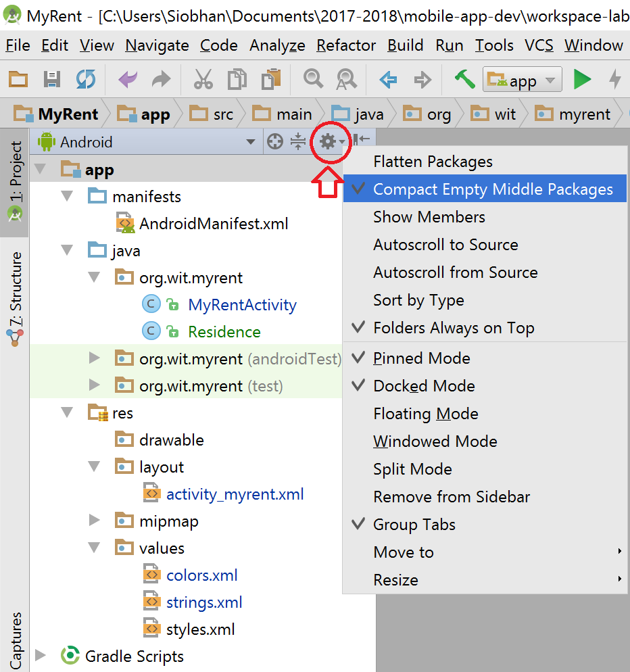Open the Project panel settings gear
Viewport: 630px width, 672px height.
(329, 141)
